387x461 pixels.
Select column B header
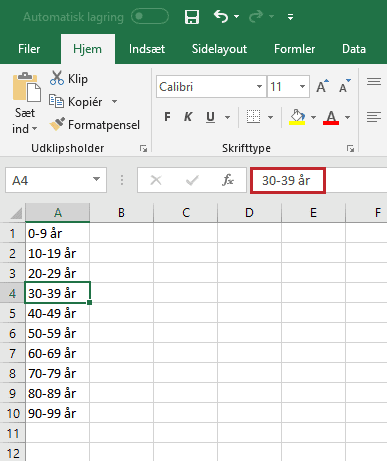pyautogui.click(x=121, y=213)
